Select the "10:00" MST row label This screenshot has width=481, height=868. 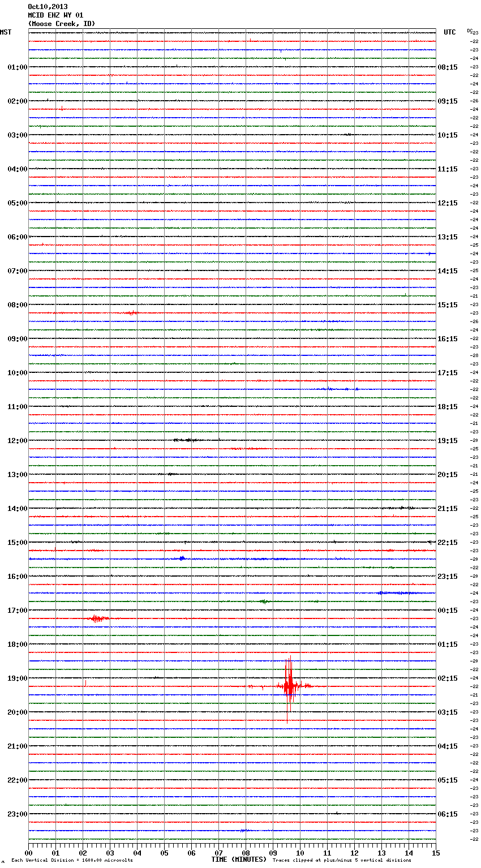pos(18,373)
